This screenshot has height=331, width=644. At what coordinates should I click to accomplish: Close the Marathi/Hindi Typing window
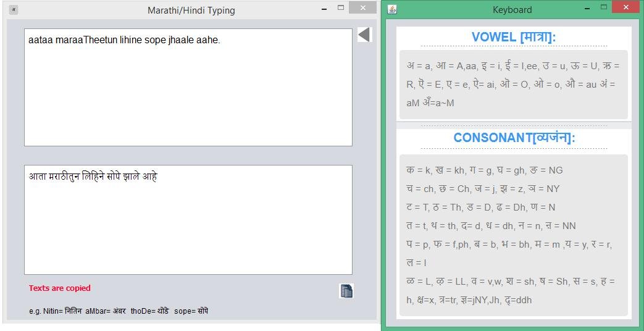point(362,7)
